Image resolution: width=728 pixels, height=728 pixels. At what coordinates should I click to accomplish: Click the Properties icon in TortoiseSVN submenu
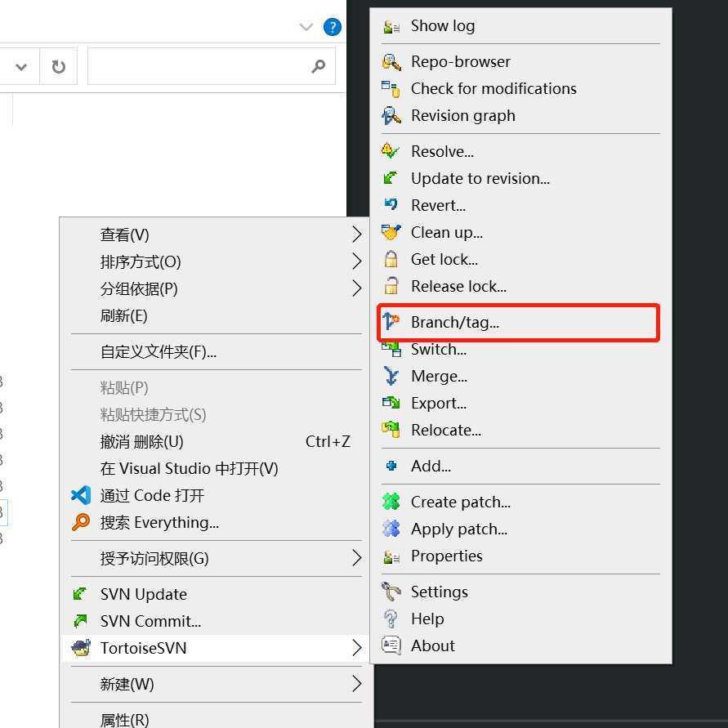tap(391, 556)
